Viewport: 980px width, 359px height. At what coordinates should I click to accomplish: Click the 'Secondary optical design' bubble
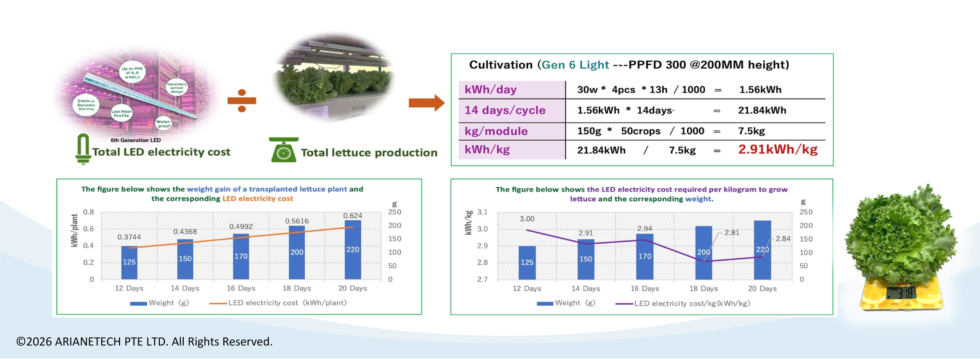click(x=176, y=88)
